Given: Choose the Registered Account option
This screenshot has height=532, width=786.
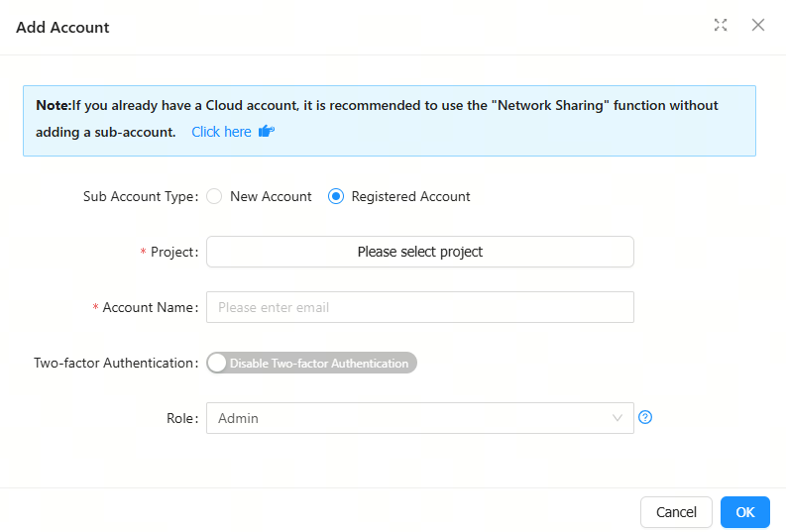Looking at the screenshot, I should tap(336, 196).
